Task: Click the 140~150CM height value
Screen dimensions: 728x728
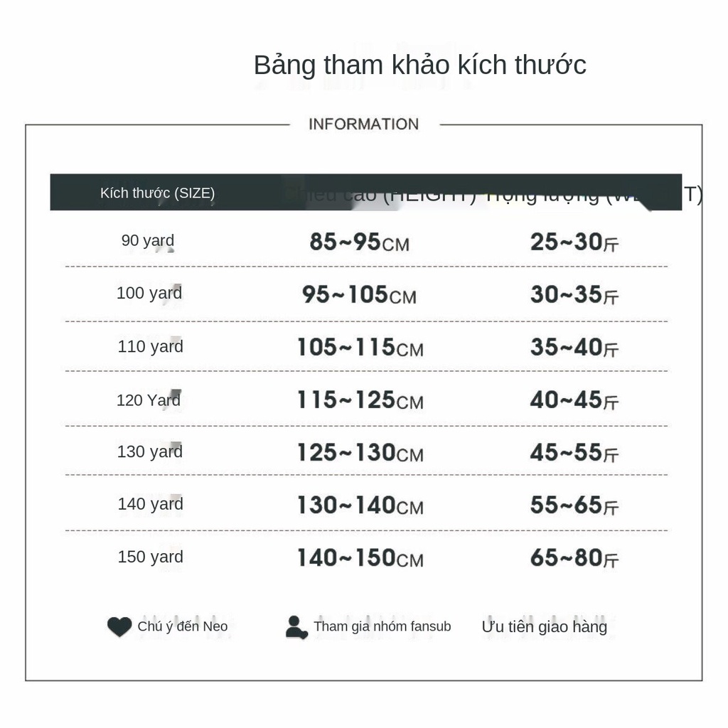Action: [360, 558]
